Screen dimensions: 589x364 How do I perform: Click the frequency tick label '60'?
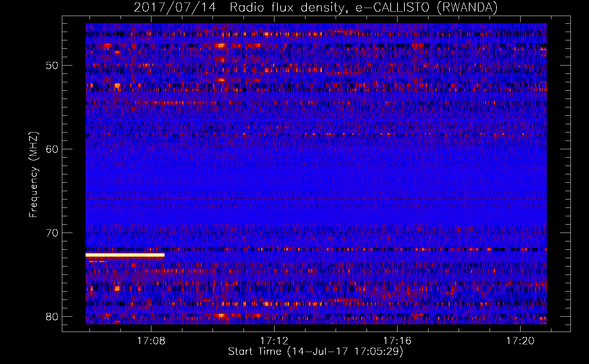52,149
